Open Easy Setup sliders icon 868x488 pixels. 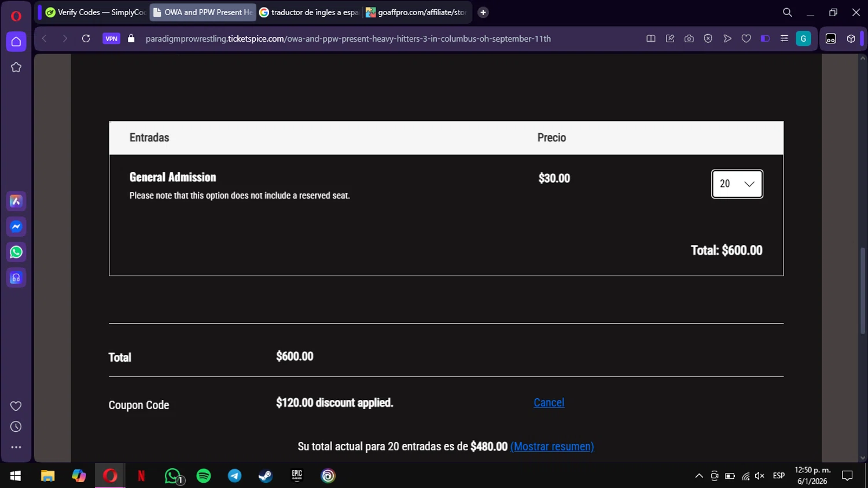coord(784,39)
